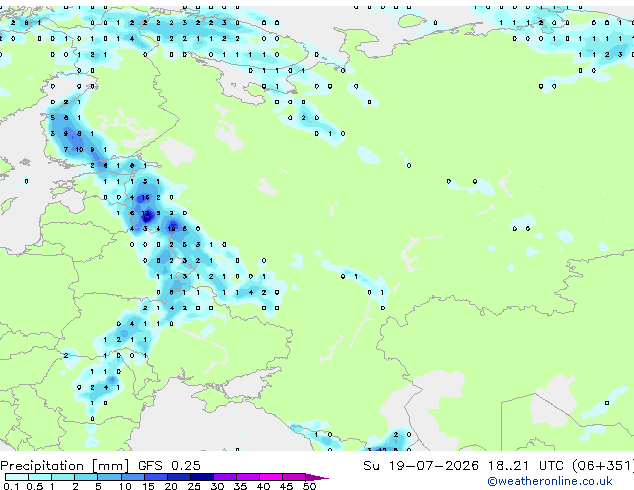Image resolution: width=634 pixels, height=490 pixels.
Task: Click the 35 to 40 mm legend swatch
Action: pos(247,477)
